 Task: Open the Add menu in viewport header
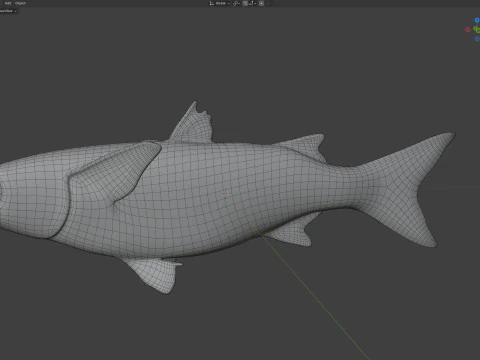click(x=8, y=3)
